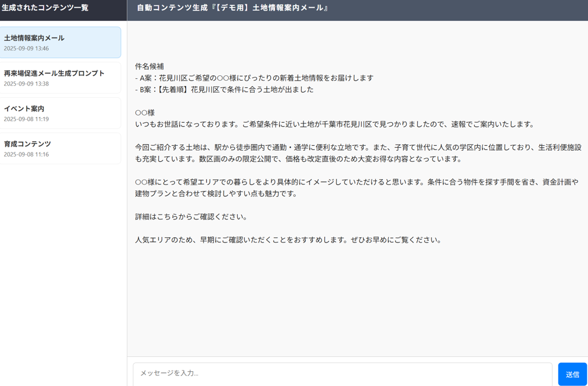Click the 自動コンテンツ生成 title in the header
588x386 pixels.
(232, 8)
